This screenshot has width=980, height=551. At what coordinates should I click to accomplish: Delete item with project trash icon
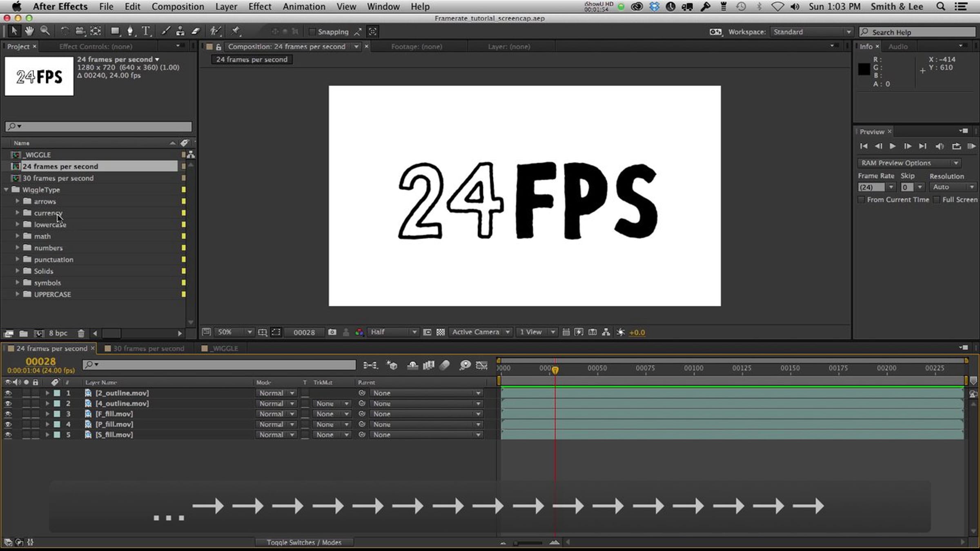coord(81,333)
